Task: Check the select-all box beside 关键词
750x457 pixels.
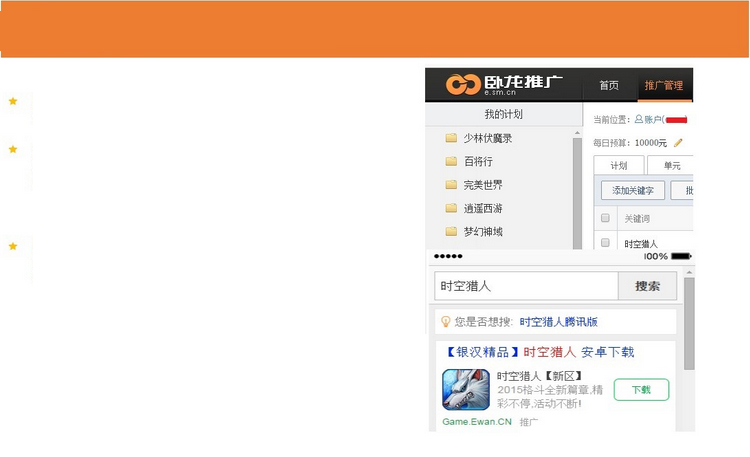Action: pyautogui.click(x=605, y=218)
